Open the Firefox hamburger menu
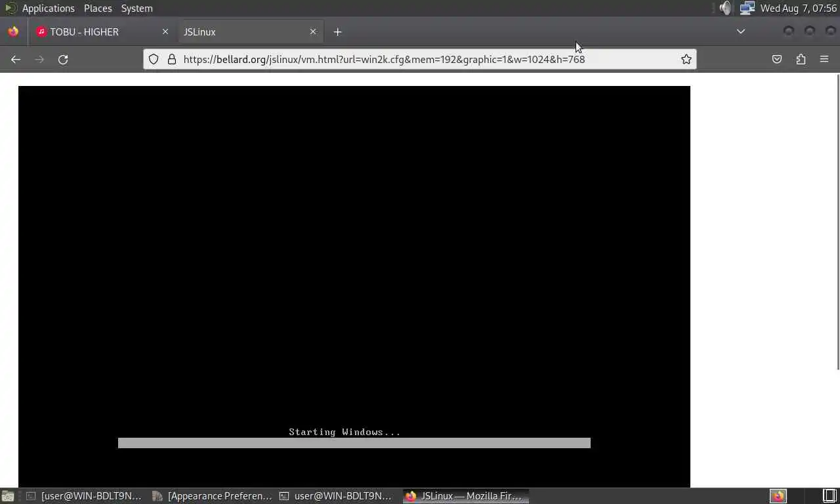The image size is (840, 504). pyautogui.click(x=824, y=59)
